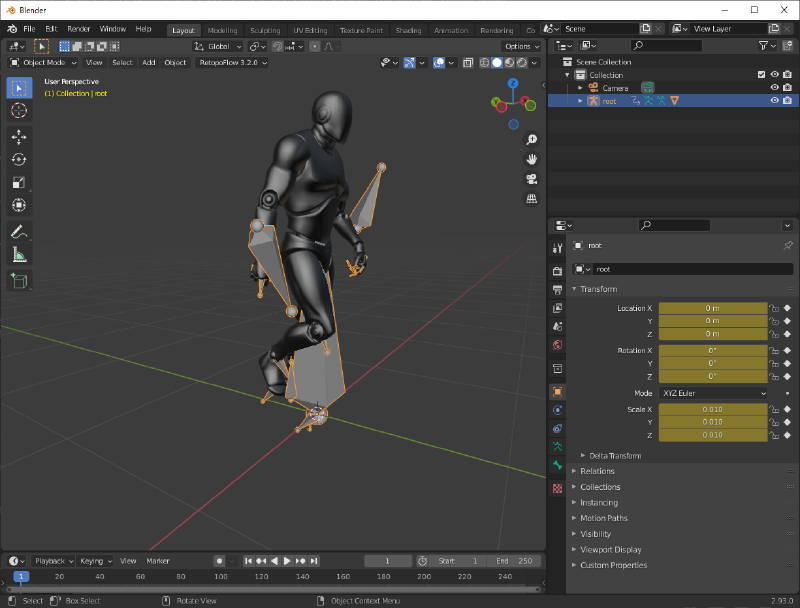This screenshot has width=800, height=608.
Task: Activate the Scale tool
Action: (x=19, y=182)
